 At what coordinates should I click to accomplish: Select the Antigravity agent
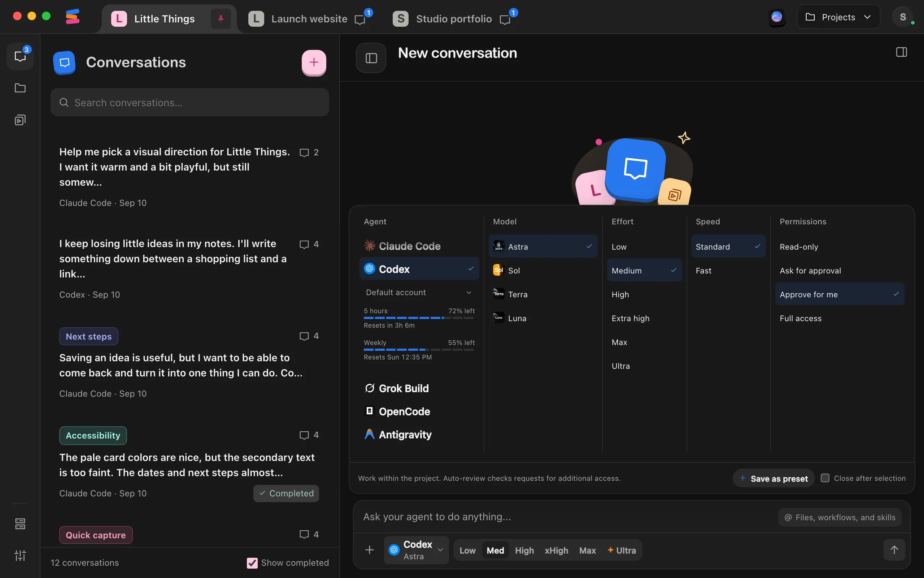(x=419, y=435)
